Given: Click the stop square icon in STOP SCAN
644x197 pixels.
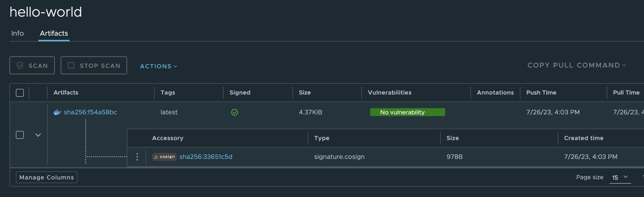Looking at the screenshot, I should point(71,65).
